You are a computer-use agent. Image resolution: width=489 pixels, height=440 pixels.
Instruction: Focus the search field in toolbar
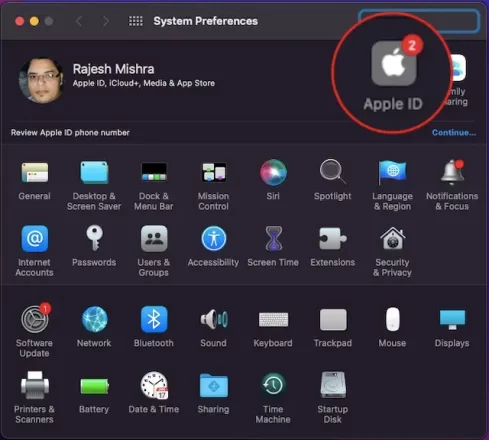(x=419, y=21)
